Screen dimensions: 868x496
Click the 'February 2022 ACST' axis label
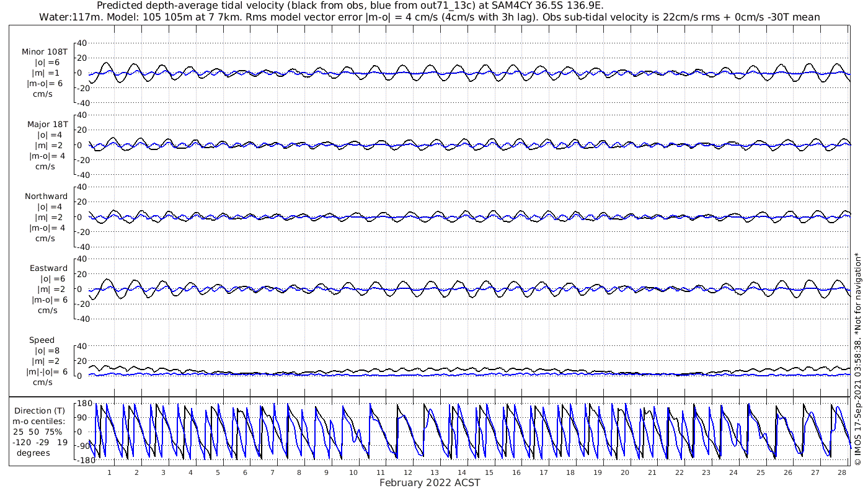tap(430, 483)
